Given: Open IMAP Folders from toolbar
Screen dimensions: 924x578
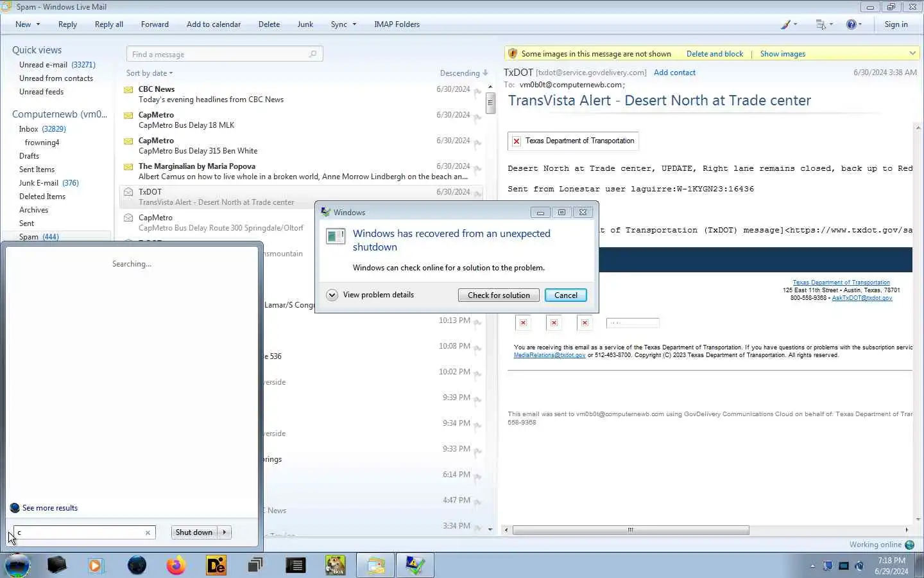Looking at the screenshot, I should [397, 24].
